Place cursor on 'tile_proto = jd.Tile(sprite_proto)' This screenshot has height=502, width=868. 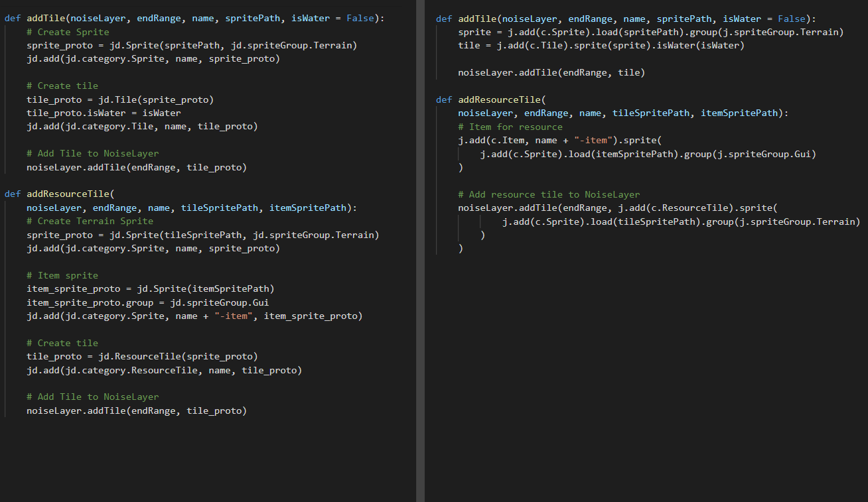tap(120, 99)
